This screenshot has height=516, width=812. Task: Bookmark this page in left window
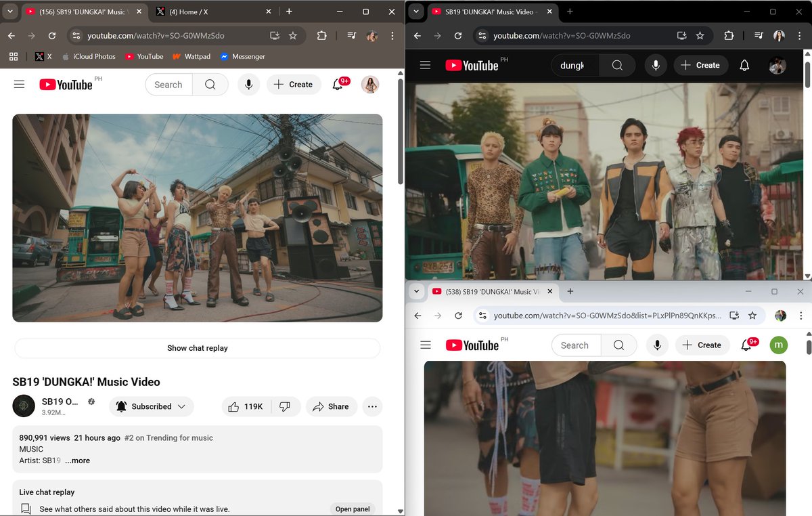click(293, 36)
